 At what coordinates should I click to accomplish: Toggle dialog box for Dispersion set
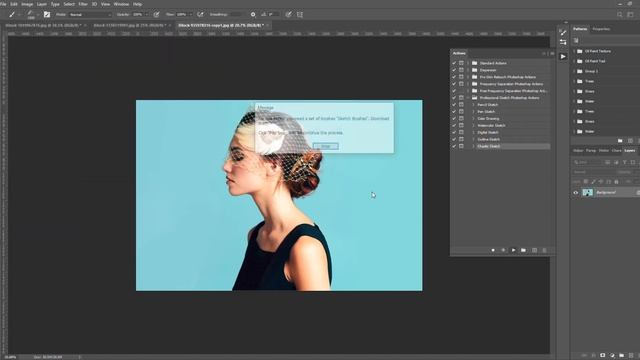pos(461,70)
